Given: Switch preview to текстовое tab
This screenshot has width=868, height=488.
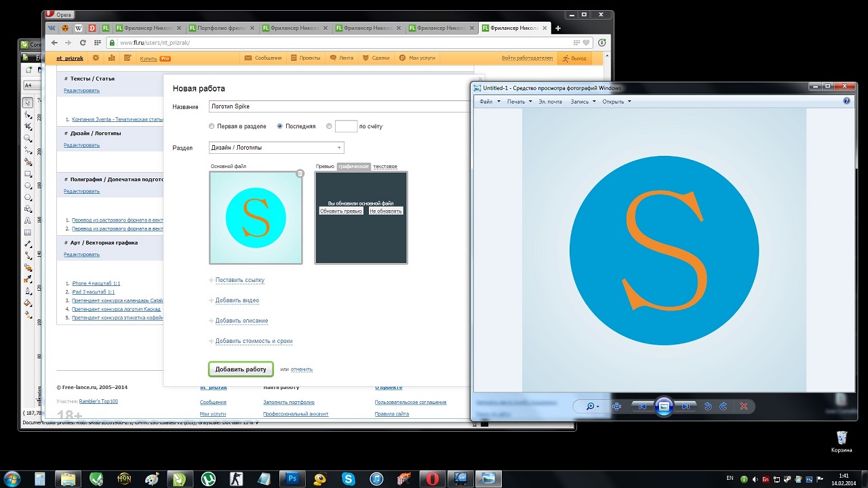Looking at the screenshot, I should (x=385, y=166).
